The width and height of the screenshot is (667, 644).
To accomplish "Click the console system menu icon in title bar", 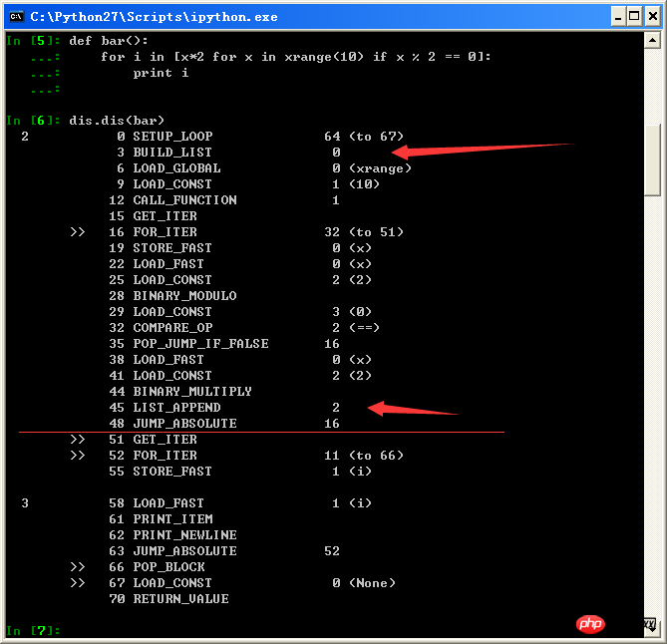I will [x=17, y=17].
